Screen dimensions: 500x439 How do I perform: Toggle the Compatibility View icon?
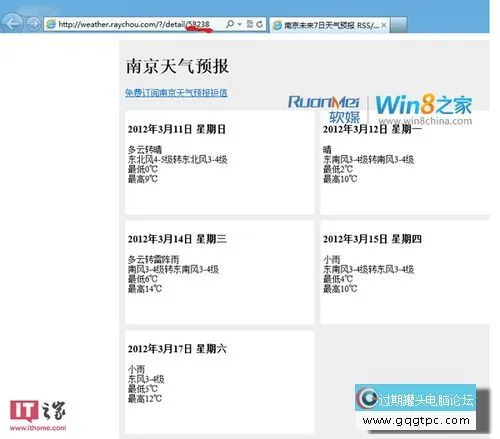(x=250, y=24)
